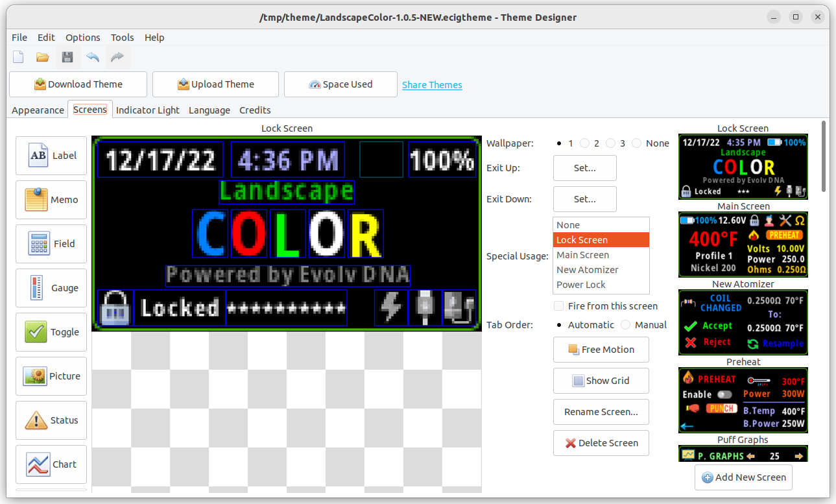Click the Undo arrow icon
Screen dimensions: 836x504
pos(93,58)
